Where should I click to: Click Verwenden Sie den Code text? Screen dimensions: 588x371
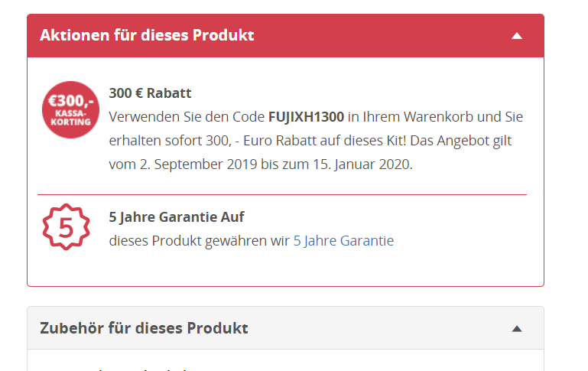187,117
